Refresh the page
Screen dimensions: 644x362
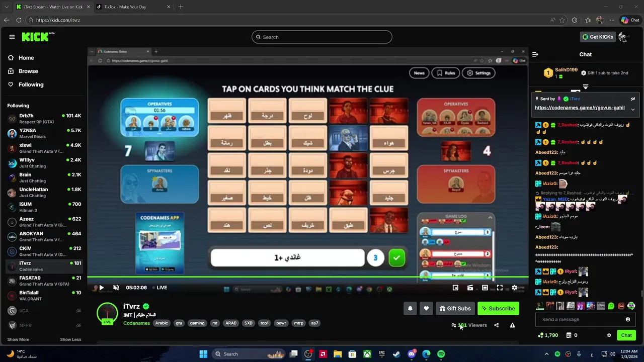pyautogui.click(x=19, y=20)
